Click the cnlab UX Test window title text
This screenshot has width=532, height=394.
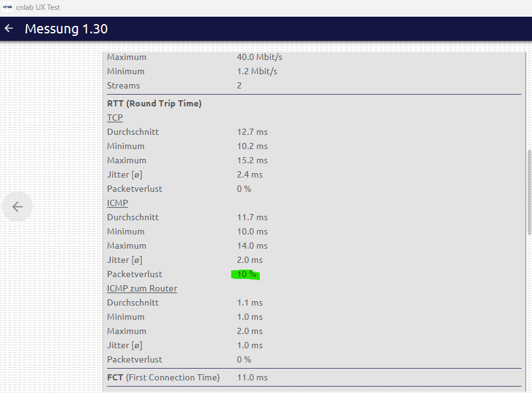tap(38, 7)
